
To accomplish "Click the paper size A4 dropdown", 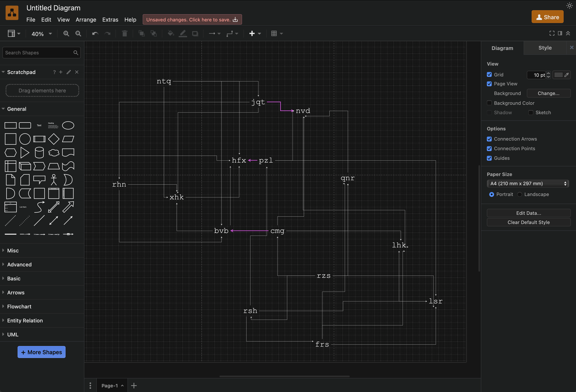I will coord(528,183).
